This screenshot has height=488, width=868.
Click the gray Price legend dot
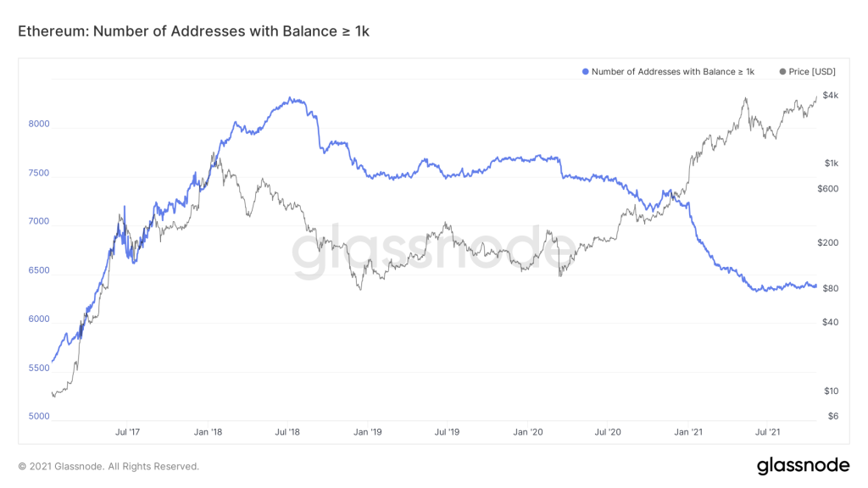click(782, 72)
